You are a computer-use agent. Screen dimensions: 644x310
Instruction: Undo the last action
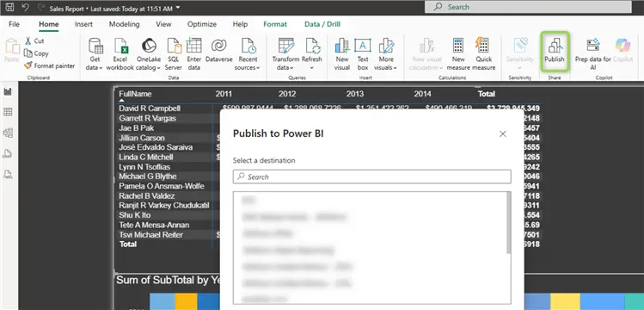pyautogui.click(x=25, y=8)
